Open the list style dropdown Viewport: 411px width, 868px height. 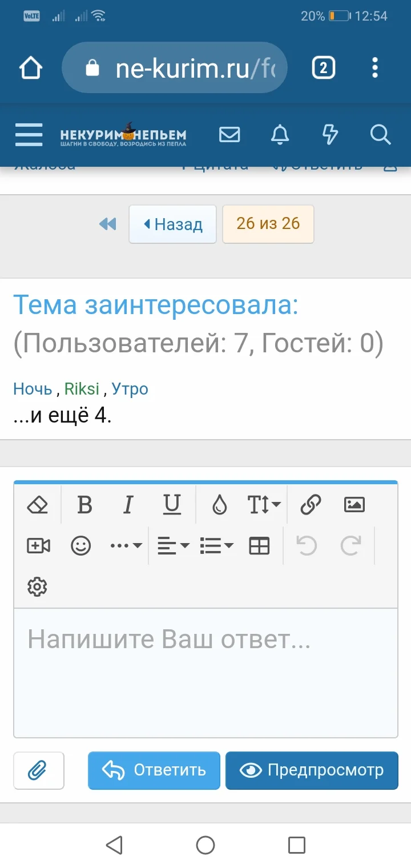[216, 545]
